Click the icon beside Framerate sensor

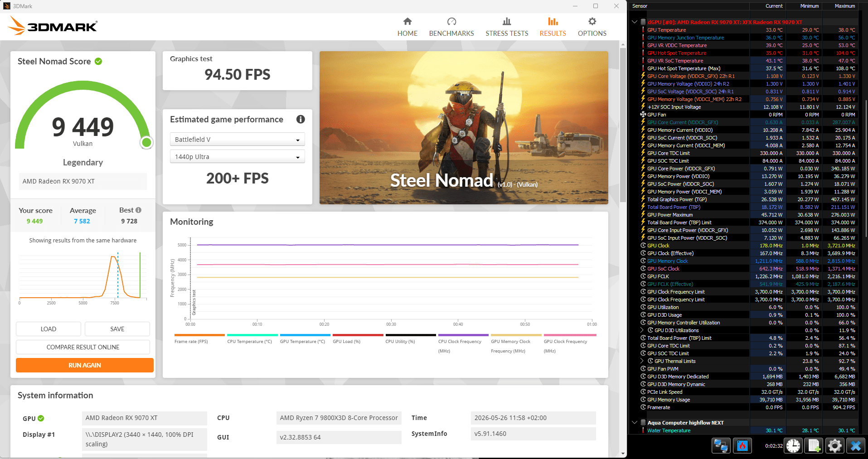coord(643,407)
